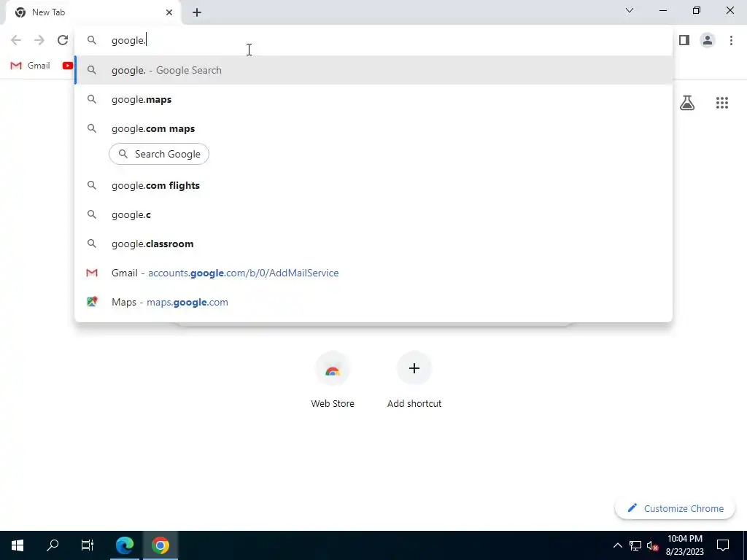This screenshot has width=747, height=560.
Task: Show hidden system tray icons
Action: tap(617, 545)
